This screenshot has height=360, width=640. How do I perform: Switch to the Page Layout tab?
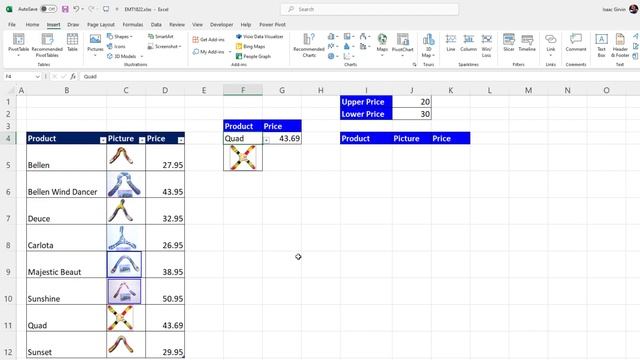pyautogui.click(x=101, y=24)
